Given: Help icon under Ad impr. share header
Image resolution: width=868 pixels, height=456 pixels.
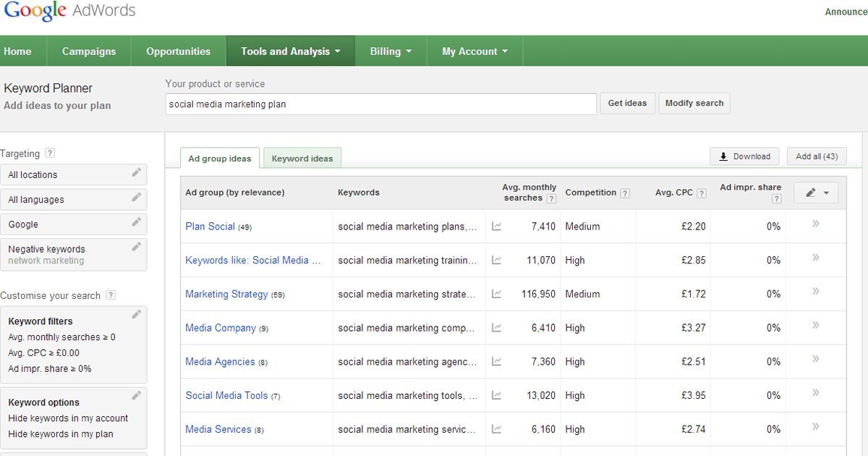Looking at the screenshot, I should tap(776, 199).
